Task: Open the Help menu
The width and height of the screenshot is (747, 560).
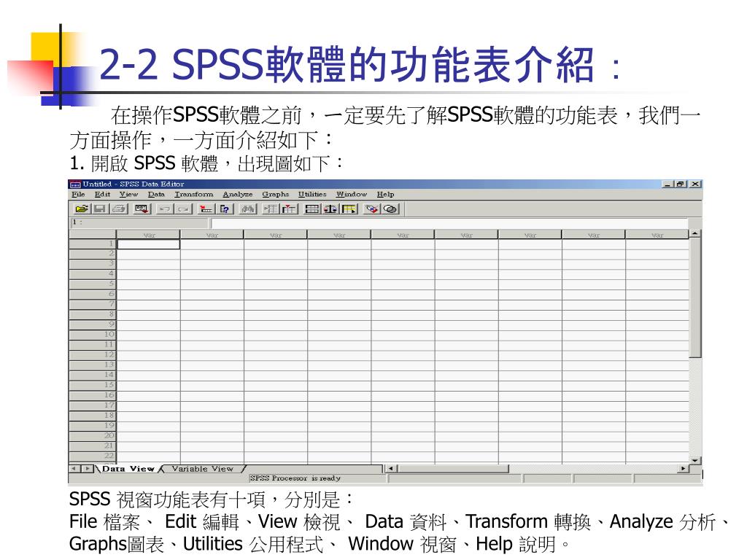Action: point(385,194)
